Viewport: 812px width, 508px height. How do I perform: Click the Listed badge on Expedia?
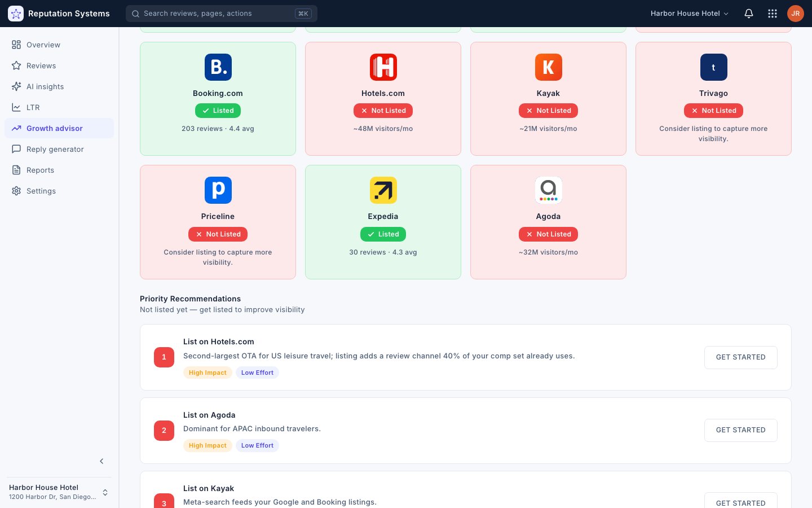pos(383,234)
